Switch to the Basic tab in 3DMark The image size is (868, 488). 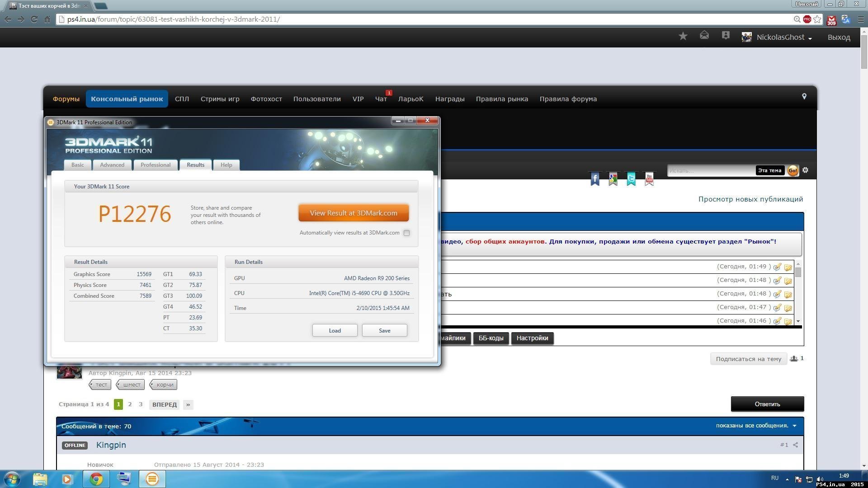click(77, 165)
